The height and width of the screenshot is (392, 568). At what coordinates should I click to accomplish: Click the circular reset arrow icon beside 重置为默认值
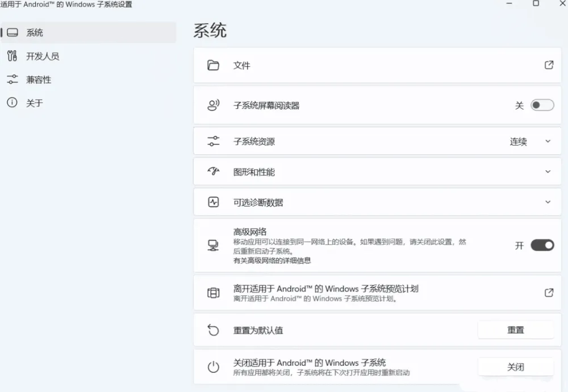click(x=213, y=330)
